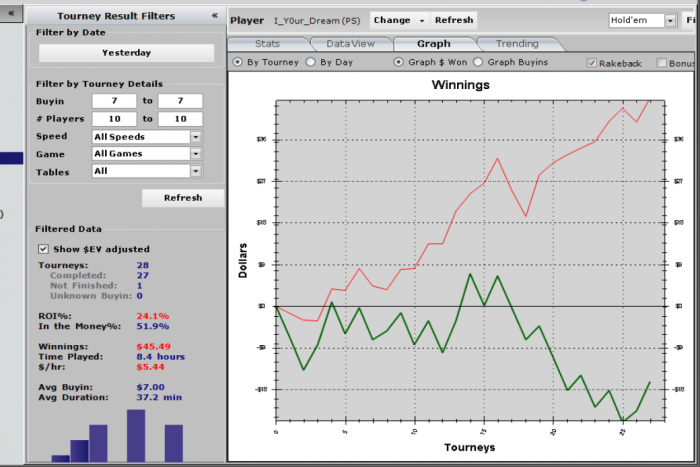This screenshot has width=700, height=467.
Task: Click the Winnings value $45.49
Action: point(154,346)
